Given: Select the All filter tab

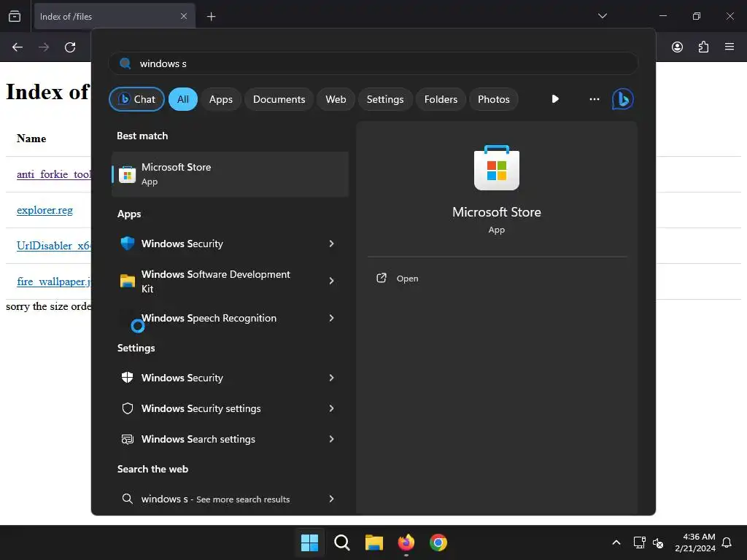Looking at the screenshot, I should tap(183, 99).
